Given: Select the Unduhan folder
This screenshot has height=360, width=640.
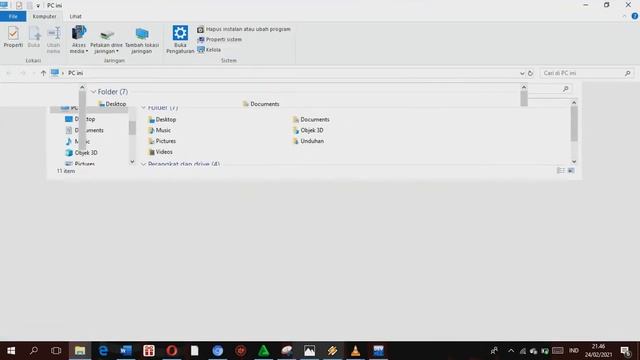Looking at the screenshot, I should pos(309,141).
